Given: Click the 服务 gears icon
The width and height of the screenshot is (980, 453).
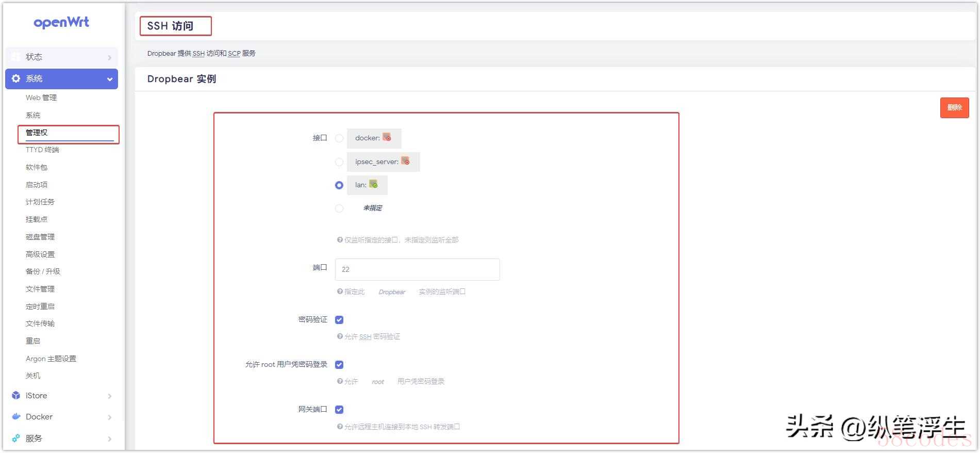Looking at the screenshot, I should coord(16,438).
